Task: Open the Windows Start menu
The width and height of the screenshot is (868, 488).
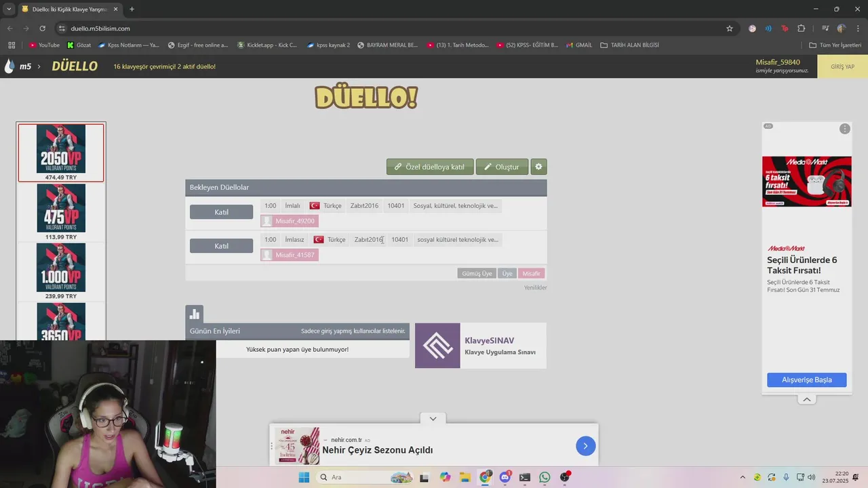Action: click(x=304, y=477)
